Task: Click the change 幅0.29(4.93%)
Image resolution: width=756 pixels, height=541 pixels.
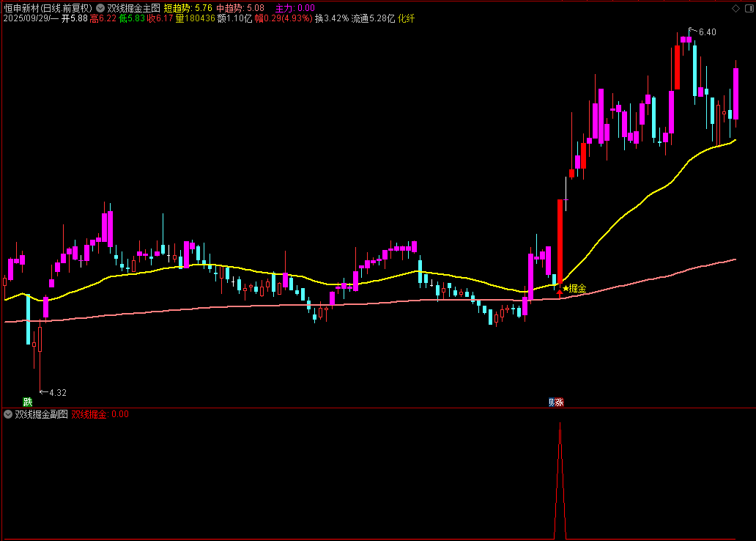Action: point(283,18)
